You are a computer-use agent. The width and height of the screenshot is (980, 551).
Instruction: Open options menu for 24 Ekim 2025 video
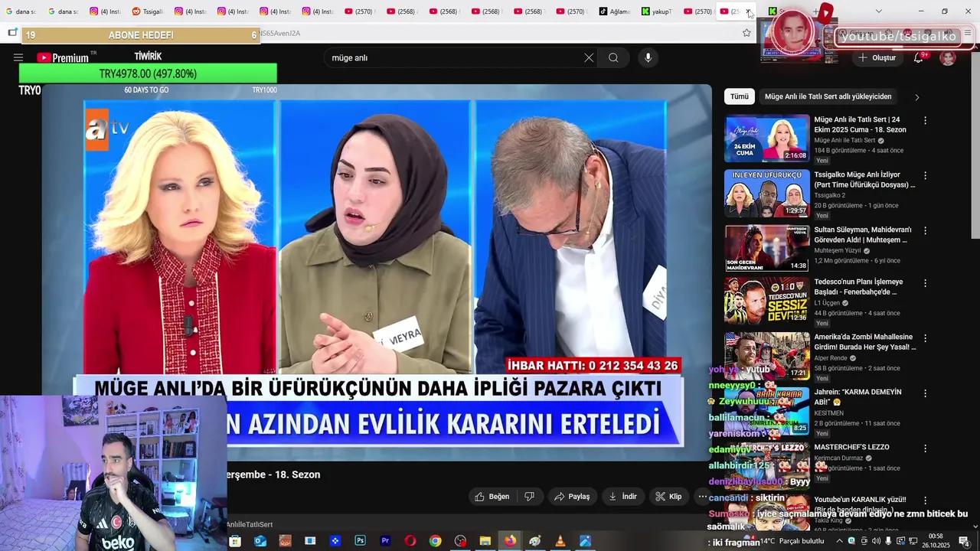(x=925, y=120)
